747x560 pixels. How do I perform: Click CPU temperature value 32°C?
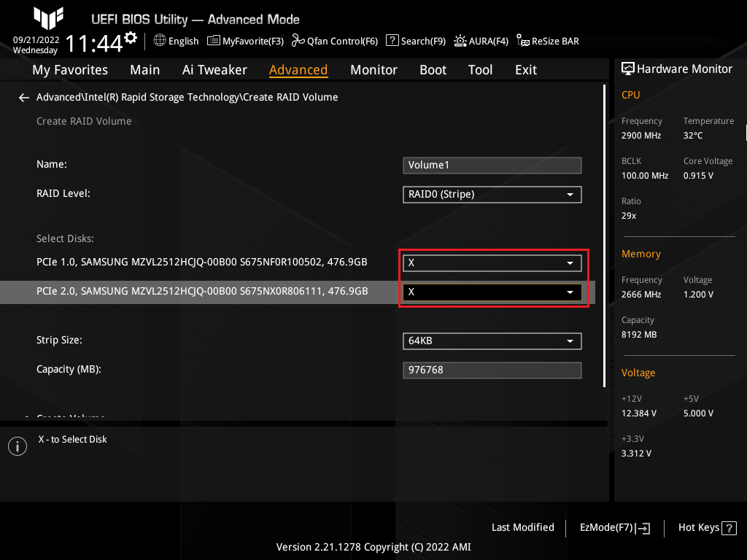click(x=693, y=136)
